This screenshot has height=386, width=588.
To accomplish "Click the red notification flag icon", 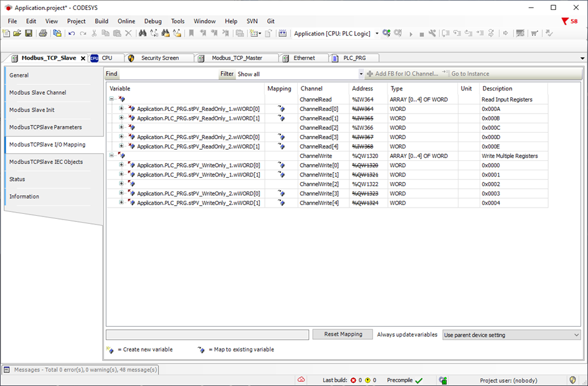I will [x=564, y=21].
